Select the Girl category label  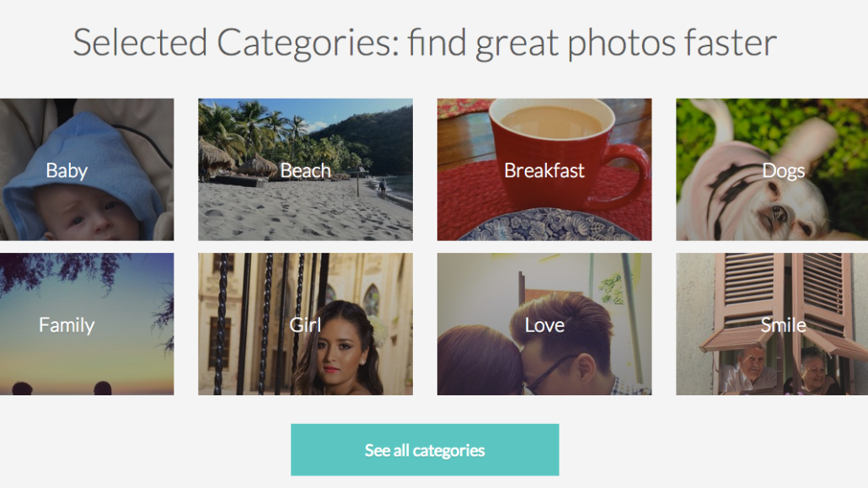point(305,325)
